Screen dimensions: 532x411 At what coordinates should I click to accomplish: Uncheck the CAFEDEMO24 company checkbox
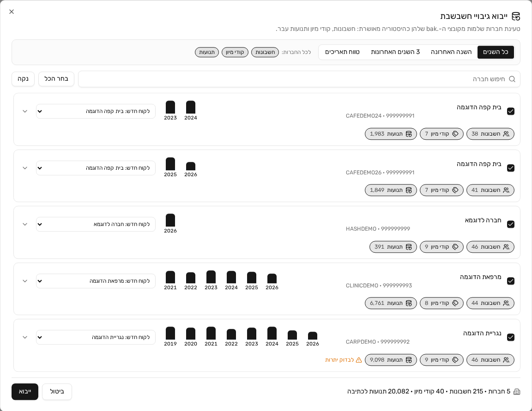tap(511, 111)
